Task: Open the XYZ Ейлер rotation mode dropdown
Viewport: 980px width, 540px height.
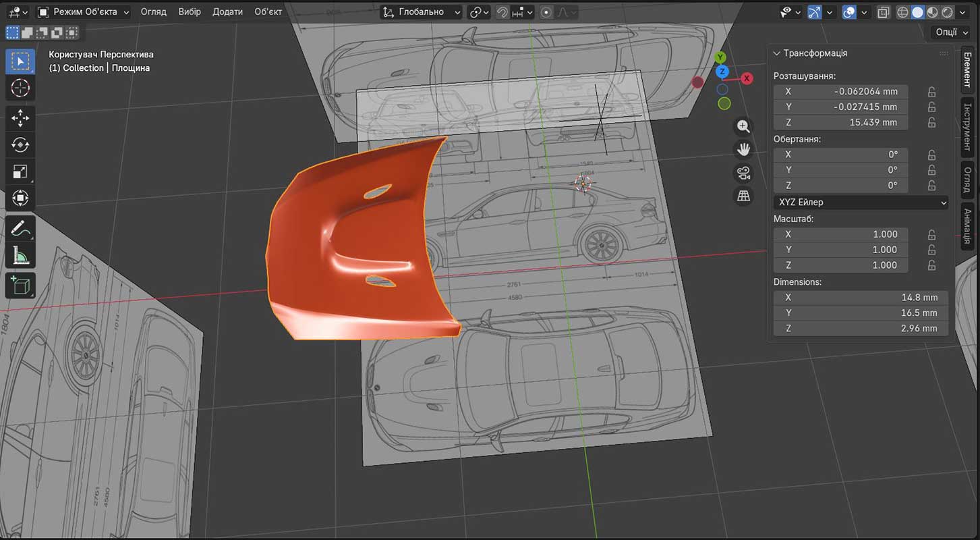Action: (x=861, y=202)
